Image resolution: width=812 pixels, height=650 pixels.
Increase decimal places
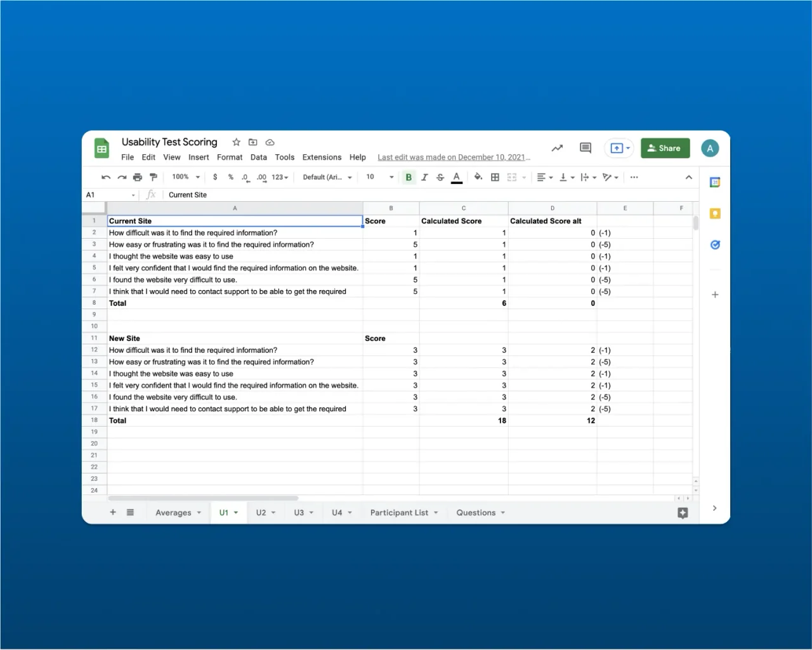(261, 178)
